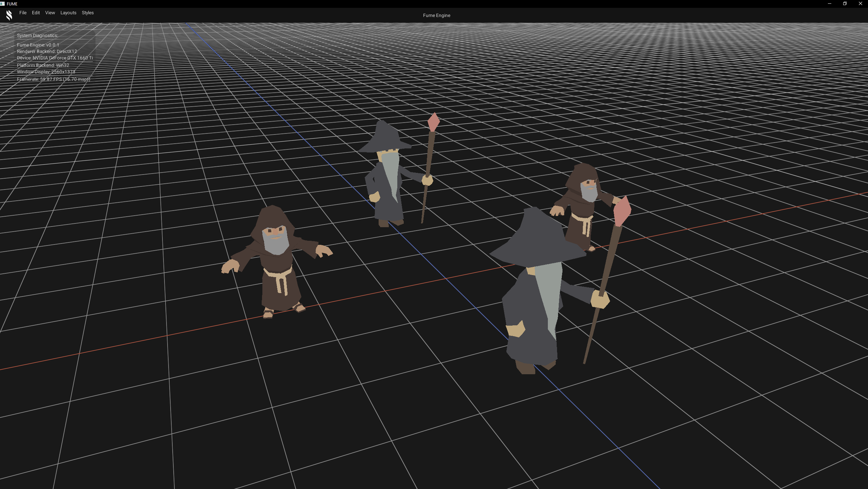Open the Layouts menu
Screen dimensions: 868x489
coord(68,13)
